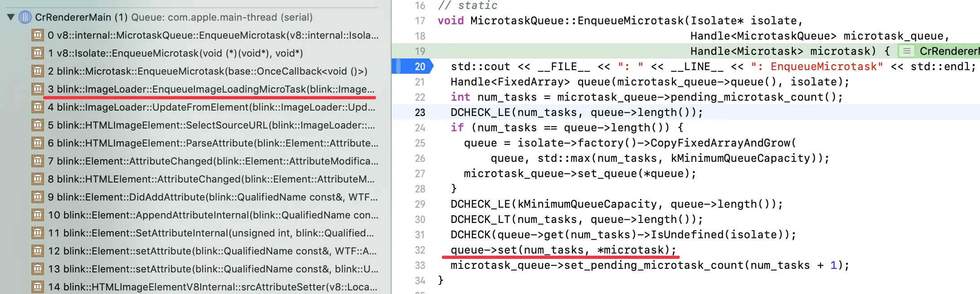Click 'set_pending_microtask_count' call on line 33
980x294 pixels.
coord(653,265)
